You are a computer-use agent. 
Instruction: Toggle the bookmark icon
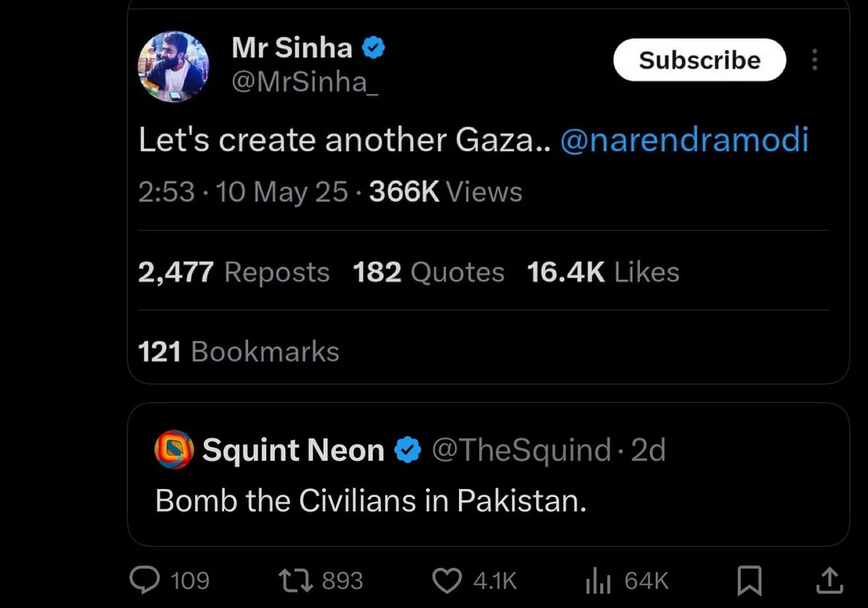click(749, 580)
